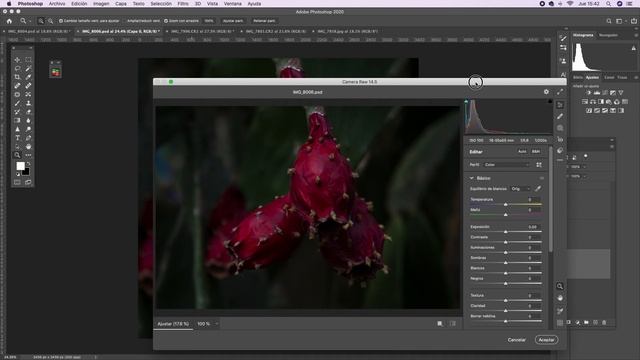The height and width of the screenshot is (360, 640).
Task: Toggle visibility of Básico panel edits
Action: click(542, 178)
